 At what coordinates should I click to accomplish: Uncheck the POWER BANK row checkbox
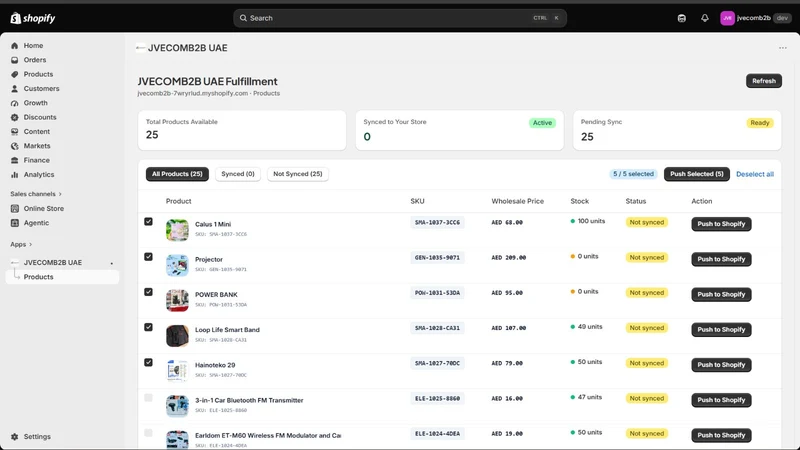point(148,292)
